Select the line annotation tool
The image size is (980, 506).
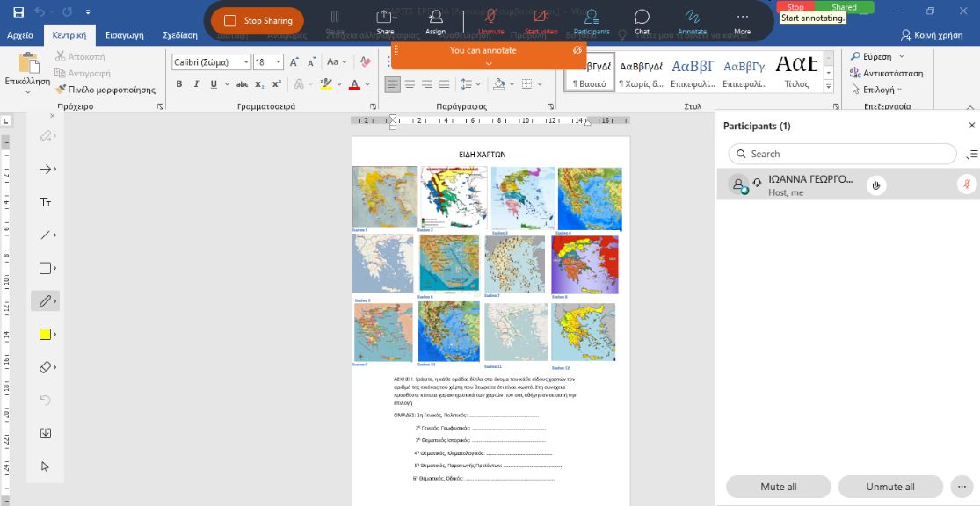[x=45, y=235]
